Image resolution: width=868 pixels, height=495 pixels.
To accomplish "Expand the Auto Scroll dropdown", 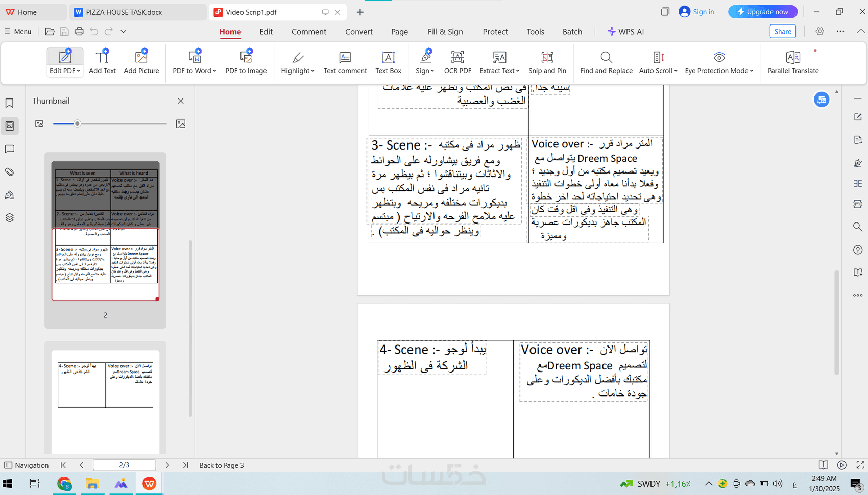I will point(676,71).
